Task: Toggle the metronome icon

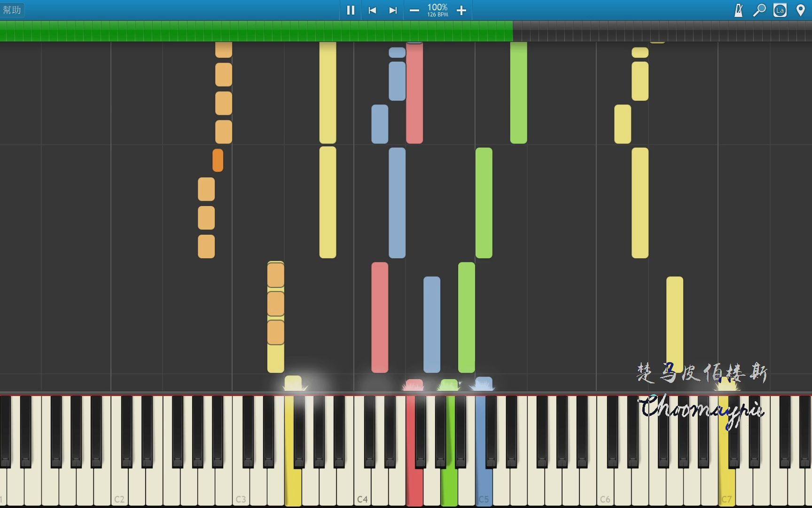Action: pyautogui.click(x=739, y=10)
